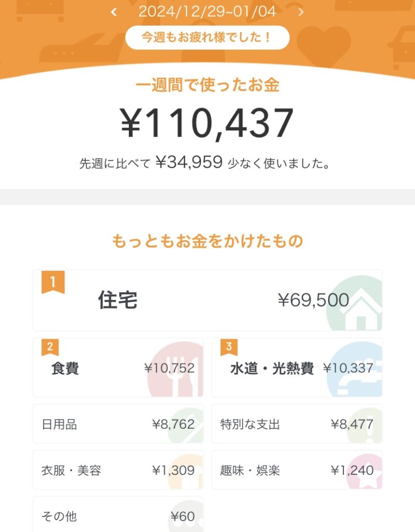Tap the rank 1 ribbon badge
Screen dimensions: 415x532
[52, 283]
